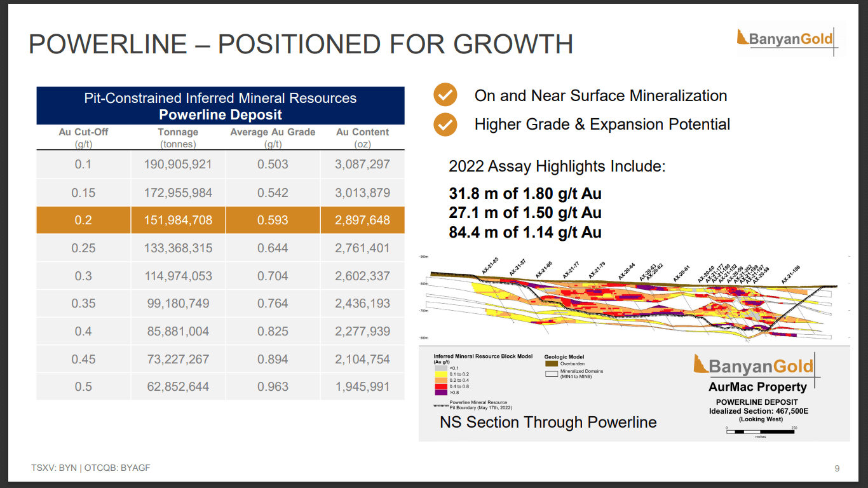This screenshot has height=488, width=868.
Task: Click the 0.35 cut-off cell
Action: [x=83, y=303]
